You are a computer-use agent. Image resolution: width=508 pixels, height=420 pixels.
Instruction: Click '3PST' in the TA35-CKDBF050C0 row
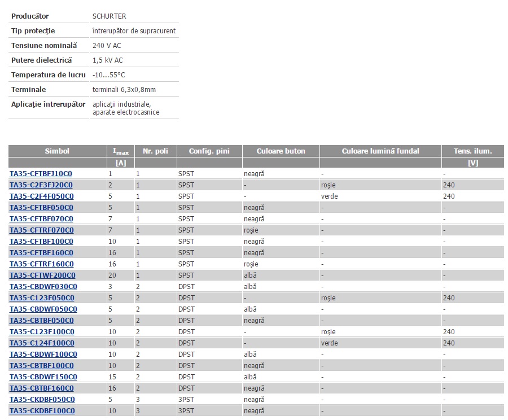pos(186,400)
